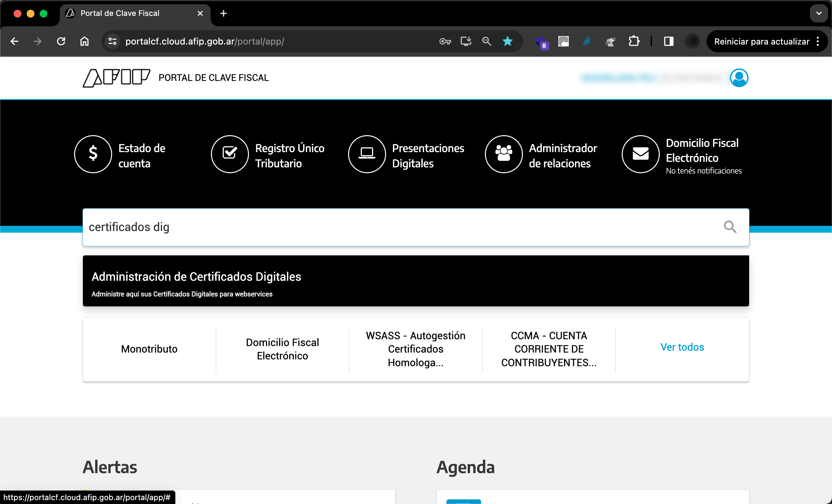This screenshot has height=504, width=832.
Task: Click Ver todos link in suggestions
Action: [x=682, y=347]
